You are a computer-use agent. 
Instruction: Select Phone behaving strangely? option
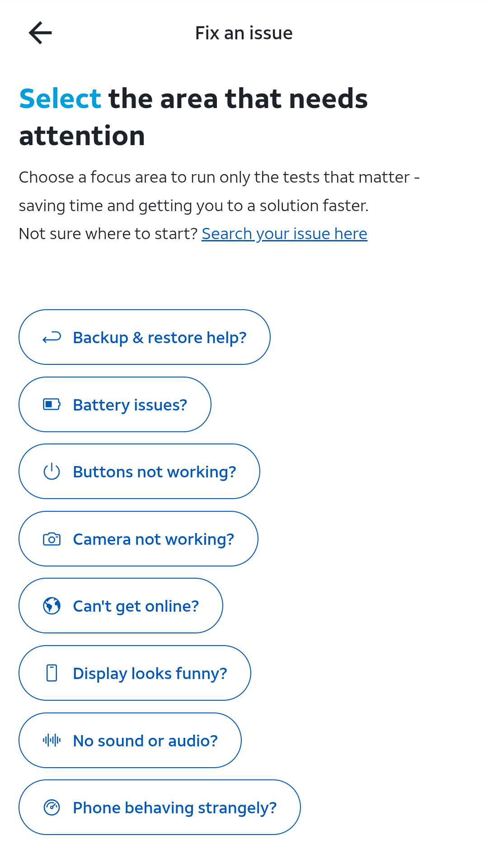[160, 807]
